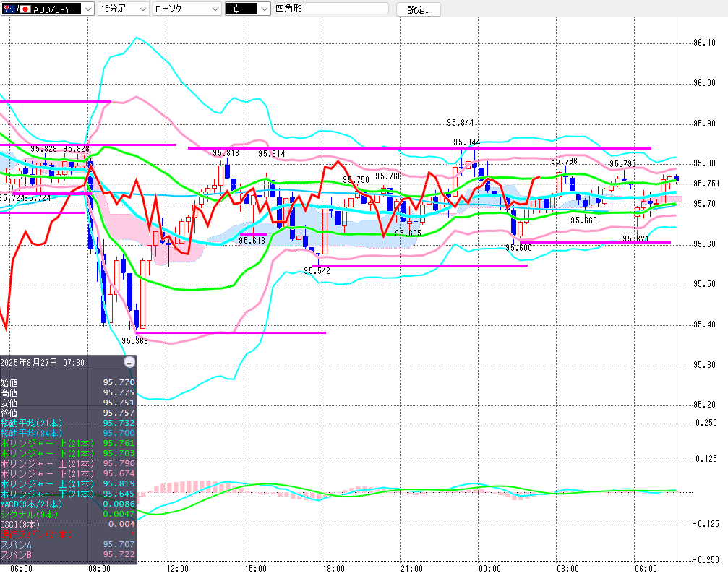
Task: Click the 安値 value 95.751
Action: 119,403
